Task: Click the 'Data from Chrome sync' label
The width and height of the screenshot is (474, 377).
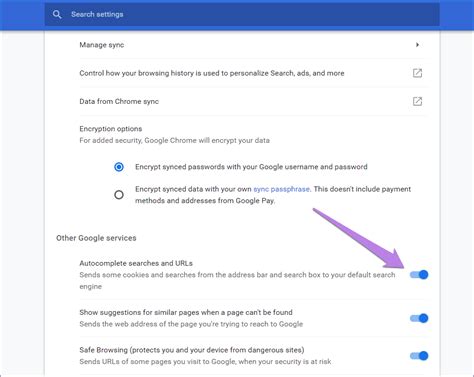Action: [119, 101]
